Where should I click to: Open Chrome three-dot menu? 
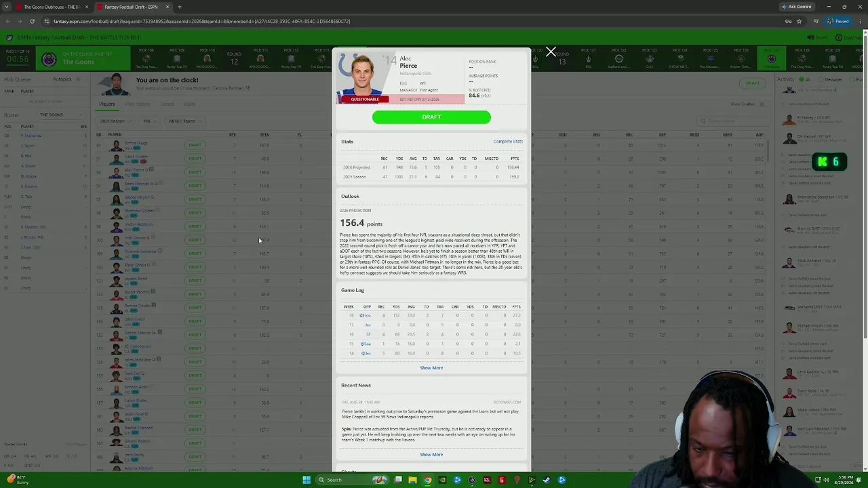860,21
